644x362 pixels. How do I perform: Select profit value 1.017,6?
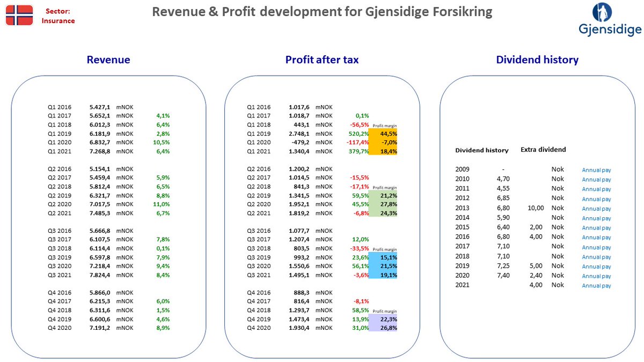299,107
